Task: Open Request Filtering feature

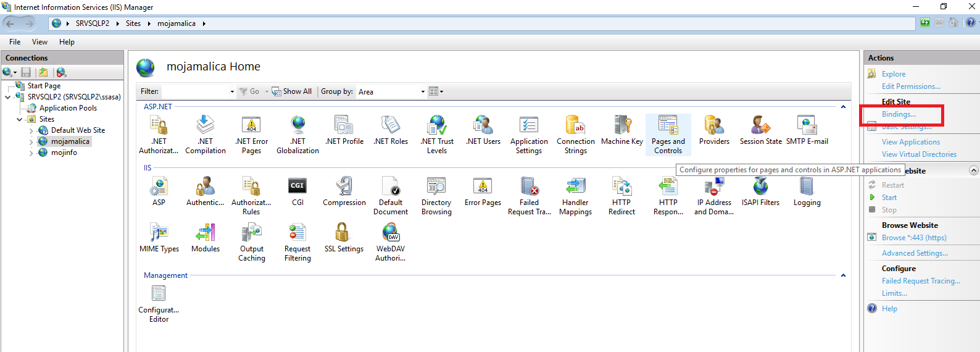Action: pos(297,241)
